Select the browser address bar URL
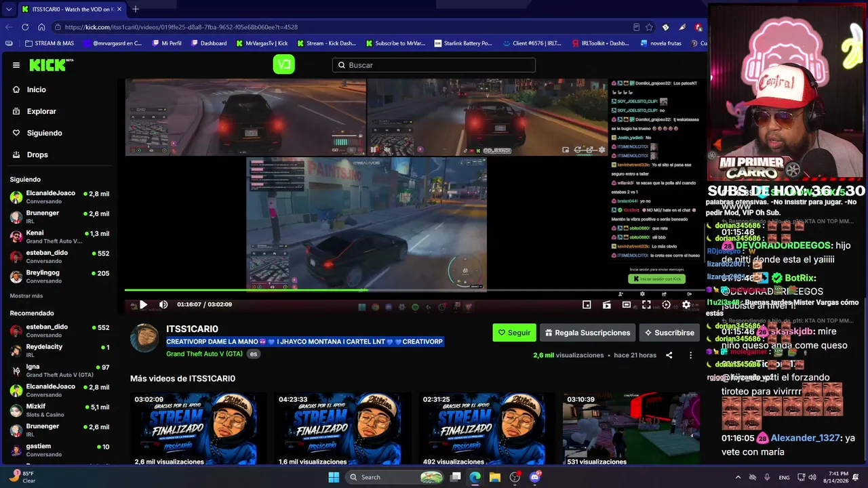Image resolution: width=868 pixels, height=488 pixels. [182, 27]
